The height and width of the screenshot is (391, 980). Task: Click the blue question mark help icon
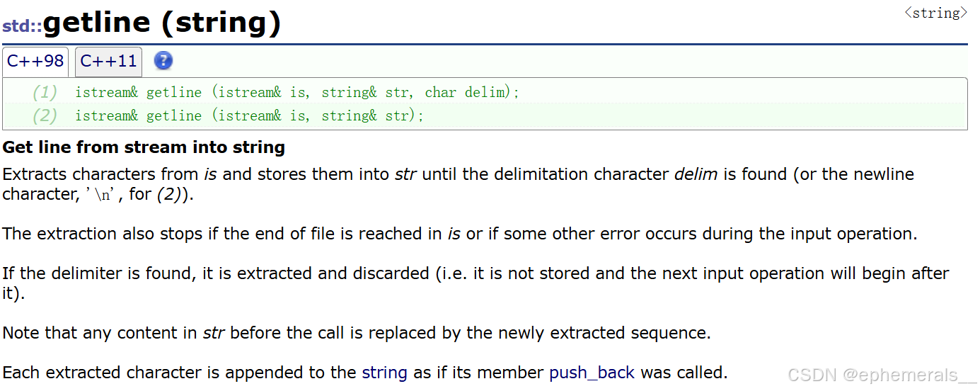click(163, 61)
